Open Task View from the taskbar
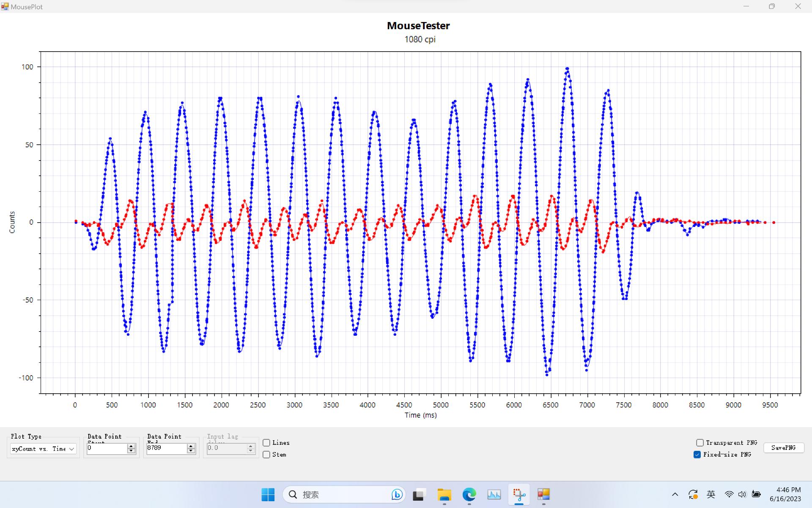The width and height of the screenshot is (812, 508). [x=419, y=494]
